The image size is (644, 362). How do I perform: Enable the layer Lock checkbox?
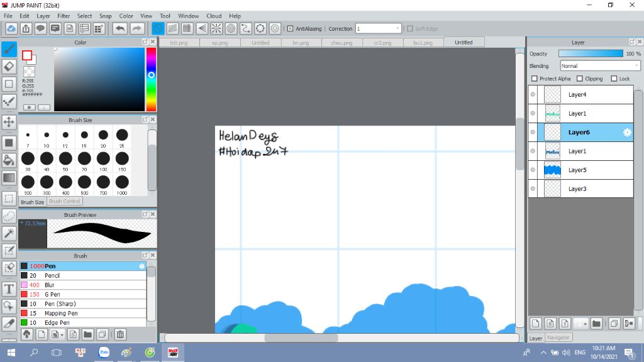614,79
